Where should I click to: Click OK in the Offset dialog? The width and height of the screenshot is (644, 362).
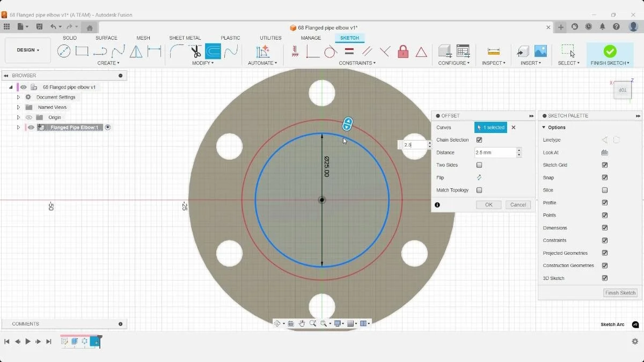[489, 205]
